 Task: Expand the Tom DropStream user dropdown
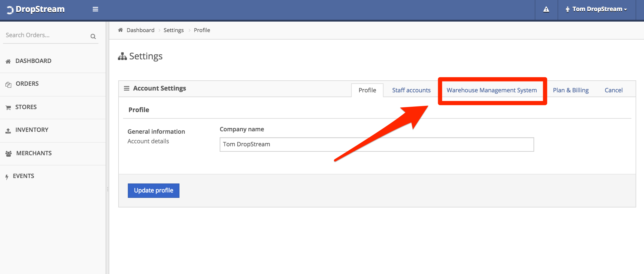pyautogui.click(x=597, y=10)
